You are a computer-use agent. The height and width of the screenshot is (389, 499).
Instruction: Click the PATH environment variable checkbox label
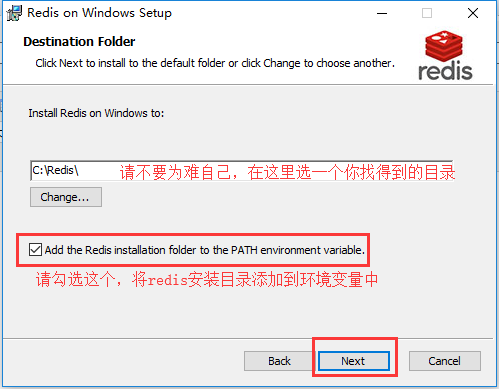coord(205,250)
